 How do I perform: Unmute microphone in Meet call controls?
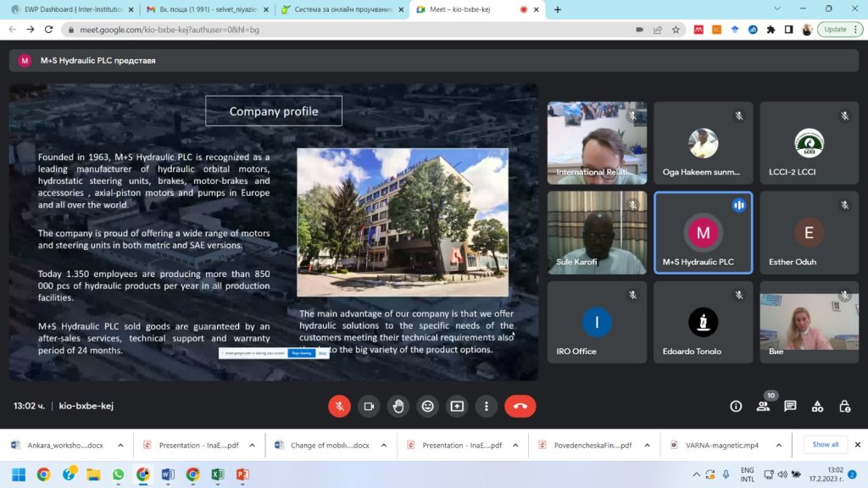tap(339, 406)
